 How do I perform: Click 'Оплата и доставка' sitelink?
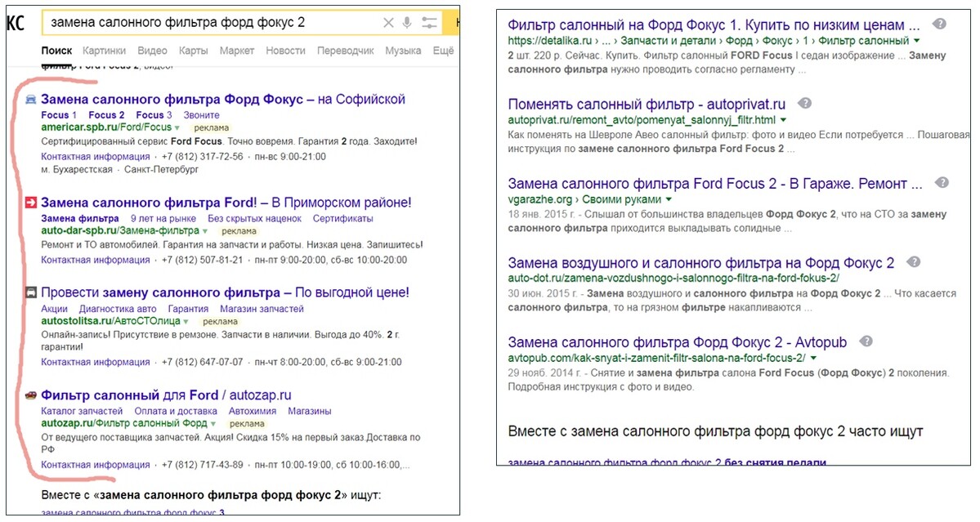click(176, 411)
